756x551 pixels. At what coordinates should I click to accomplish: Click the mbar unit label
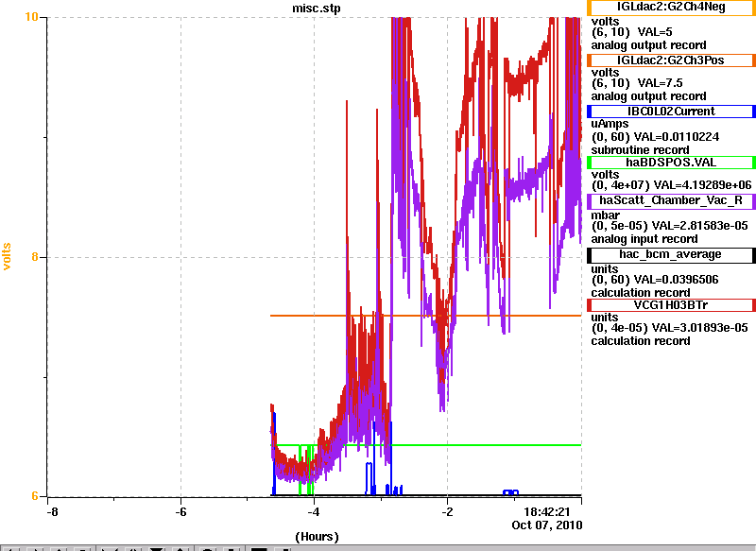pos(606,215)
